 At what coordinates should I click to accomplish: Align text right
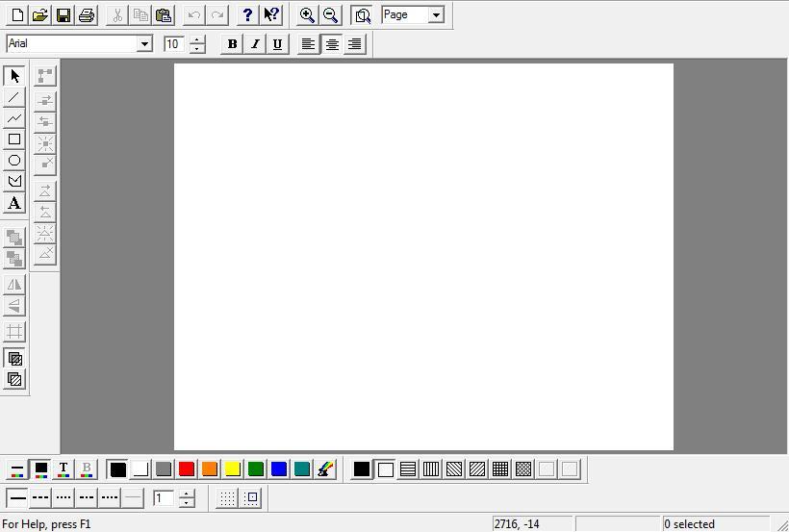(354, 44)
